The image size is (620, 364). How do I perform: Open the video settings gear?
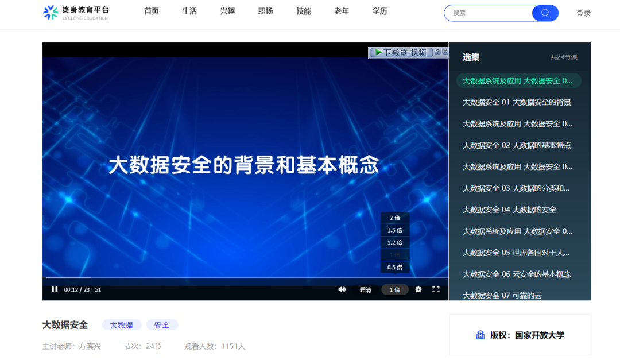pos(418,289)
